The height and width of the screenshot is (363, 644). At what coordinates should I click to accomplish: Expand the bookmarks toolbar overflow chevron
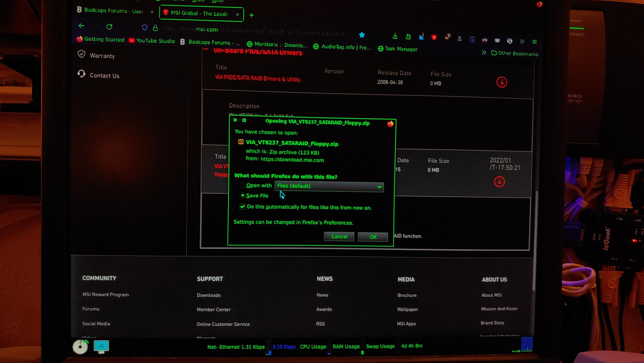(484, 53)
